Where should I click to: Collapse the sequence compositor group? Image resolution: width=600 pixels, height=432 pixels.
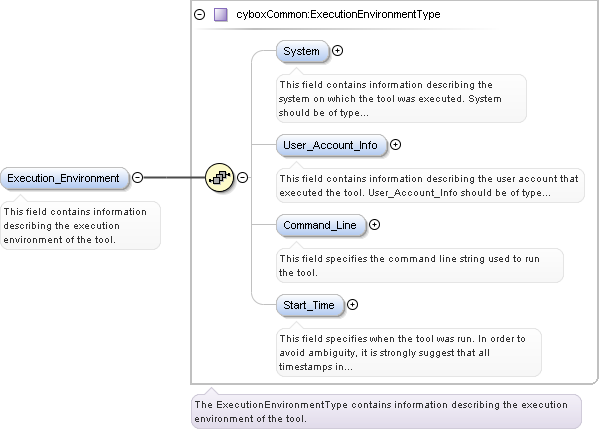click(x=242, y=178)
